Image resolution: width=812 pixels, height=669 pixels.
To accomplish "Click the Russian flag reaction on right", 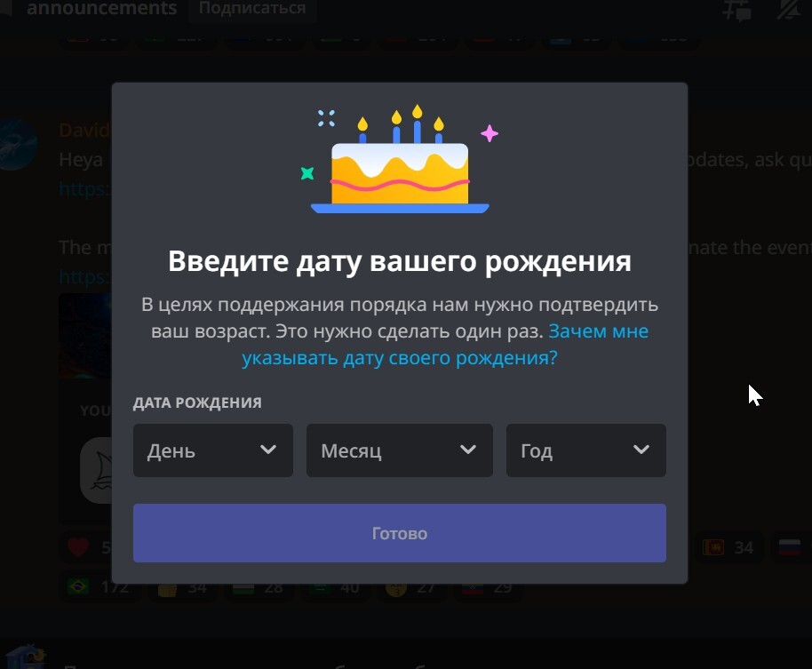I will [790, 546].
